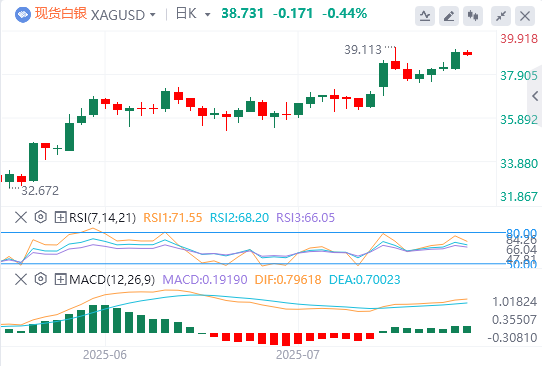Open the candlestick chart type icon

point(473,16)
